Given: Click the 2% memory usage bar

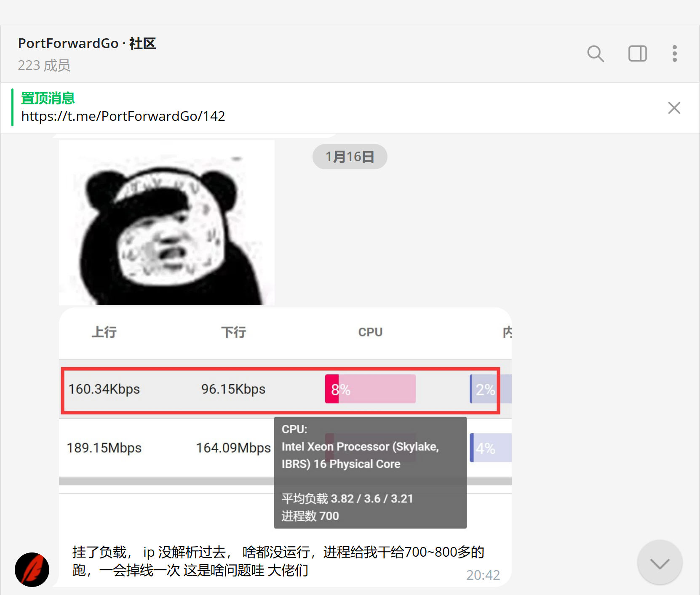Looking at the screenshot, I should click(490, 389).
